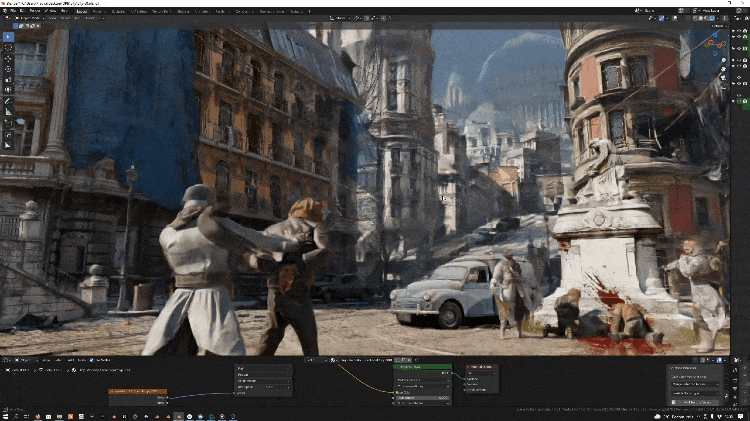The image size is (750, 421).
Task: Select the Add Cube tool
Action: point(8,123)
